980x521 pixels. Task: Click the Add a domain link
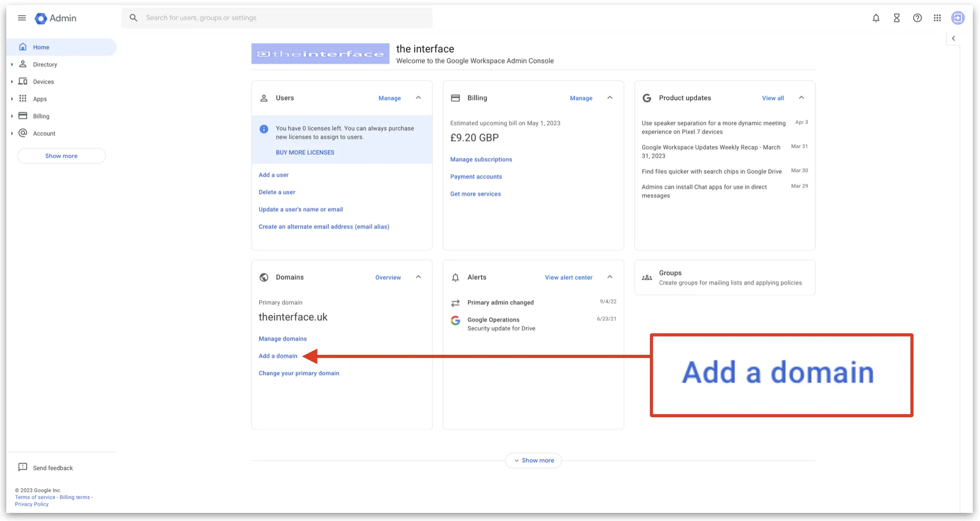pos(278,356)
